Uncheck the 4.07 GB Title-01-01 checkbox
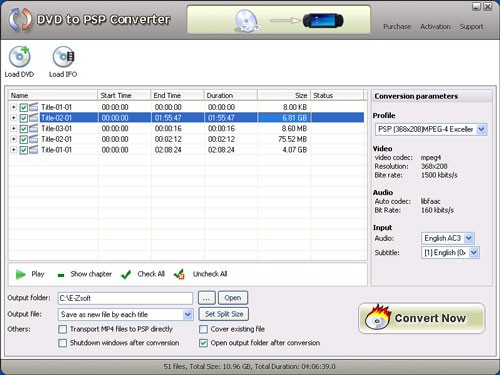This screenshot has height=375, width=500. [x=24, y=150]
